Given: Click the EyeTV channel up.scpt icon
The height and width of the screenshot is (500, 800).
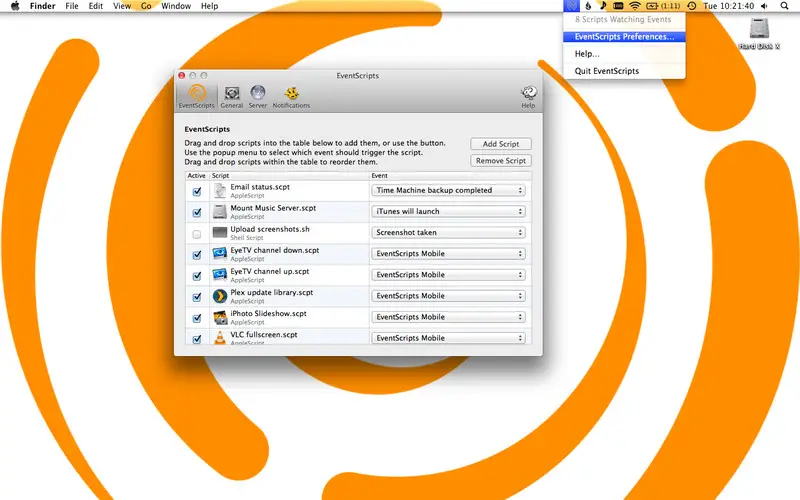Looking at the screenshot, I should pos(220,274).
